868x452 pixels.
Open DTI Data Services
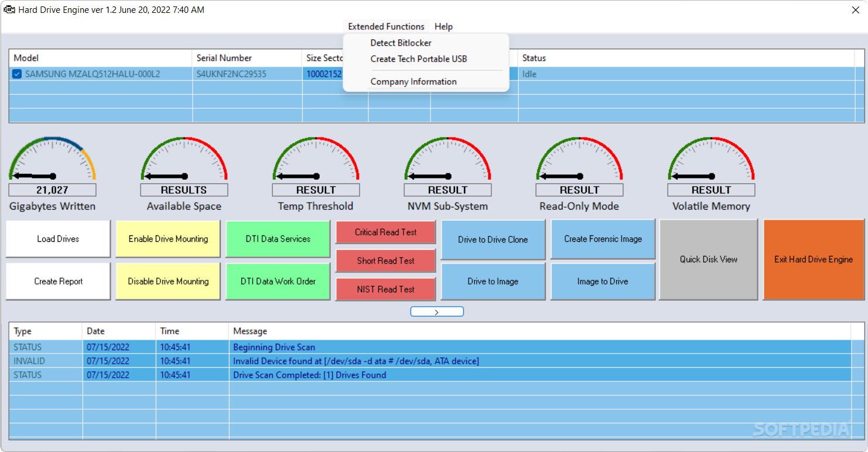[278, 239]
